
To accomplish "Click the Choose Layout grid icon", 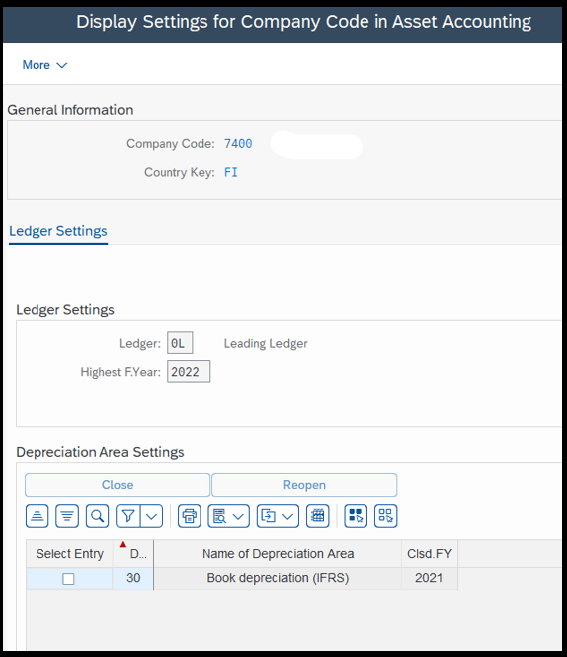I will click(x=318, y=516).
